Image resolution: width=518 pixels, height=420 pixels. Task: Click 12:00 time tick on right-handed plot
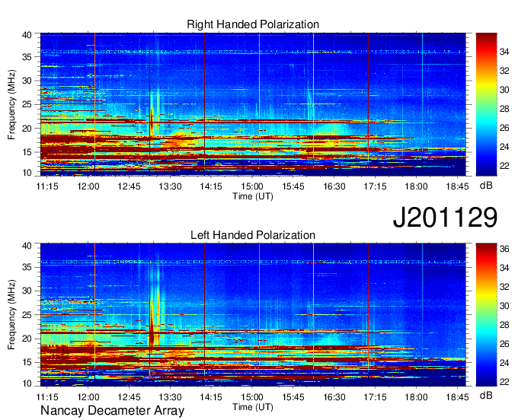pyautogui.click(x=88, y=186)
